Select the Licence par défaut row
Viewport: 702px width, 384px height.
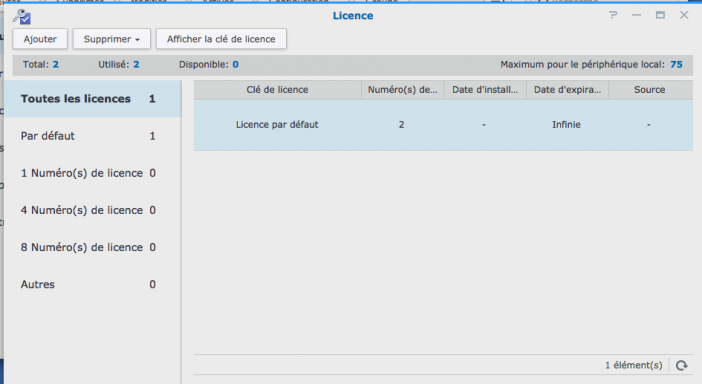point(443,125)
